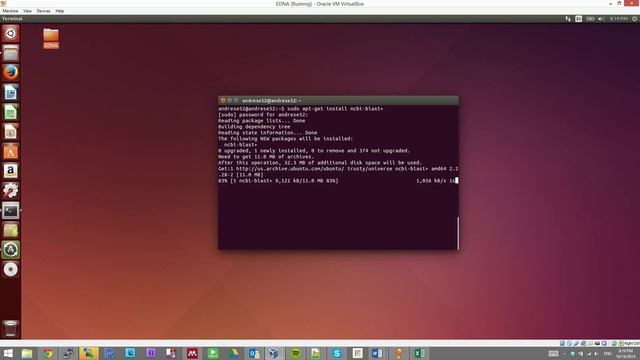The image size is (640, 360).
Task: Click the Amazon icon in the launcher
Action: click(x=11, y=171)
